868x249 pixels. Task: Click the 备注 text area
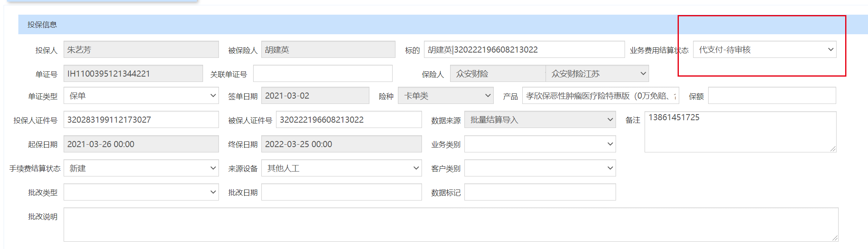740,132
